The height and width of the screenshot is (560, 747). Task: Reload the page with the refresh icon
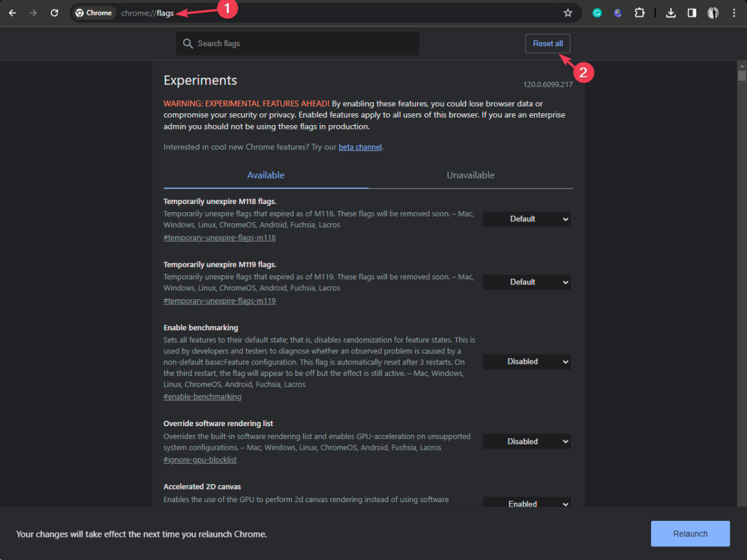click(x=54, y=12)
